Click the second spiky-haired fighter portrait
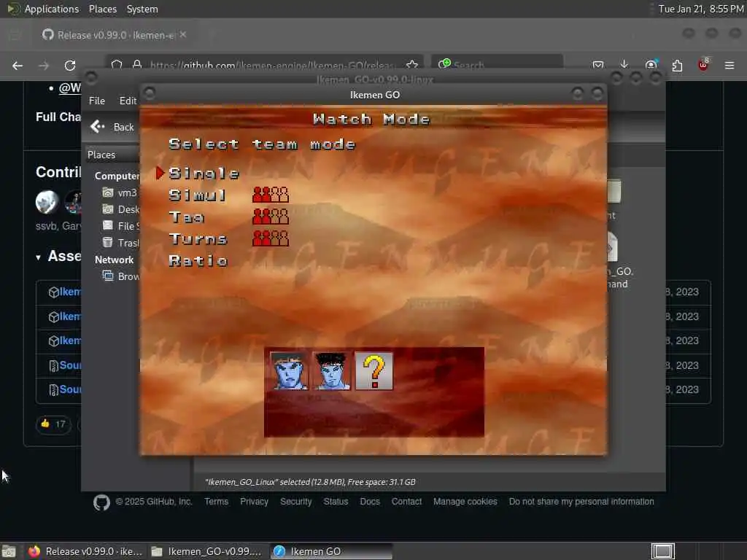Viewport: 747px width, 560px height. click(331, 371)
